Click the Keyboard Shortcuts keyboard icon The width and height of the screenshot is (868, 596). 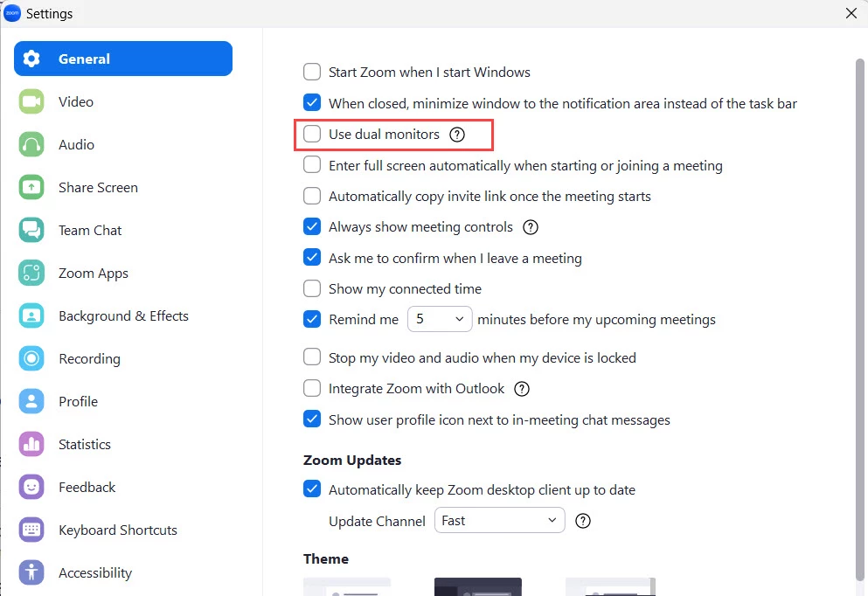pyautogui.click(x=31, y=530)
